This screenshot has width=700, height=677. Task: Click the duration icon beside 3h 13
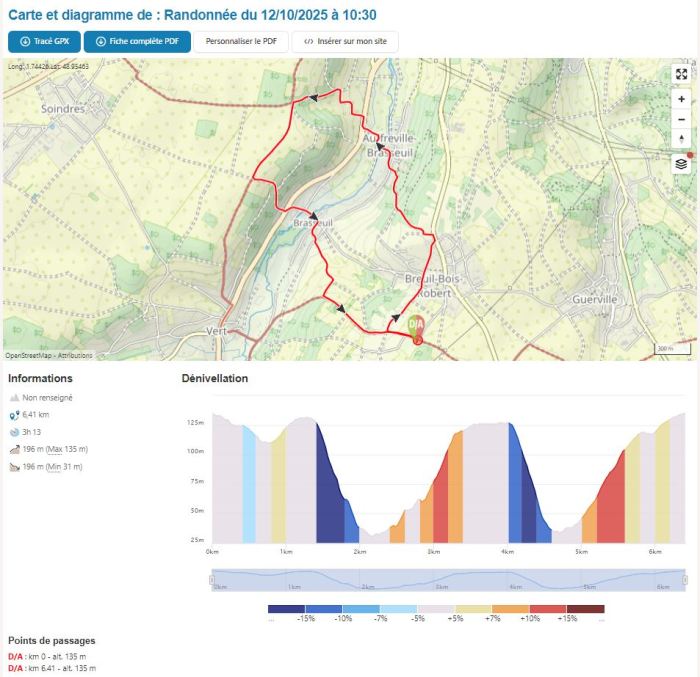(14, 432)
